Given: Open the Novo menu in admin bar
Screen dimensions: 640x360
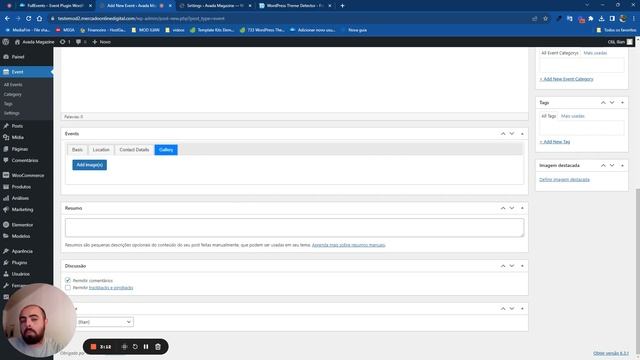Looking at the screenshot, I should pos(101,42).
